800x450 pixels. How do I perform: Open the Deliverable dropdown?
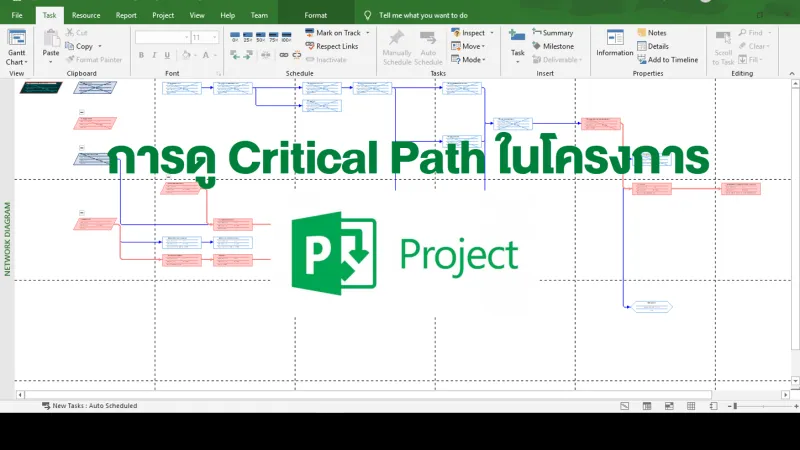pyautogui.click(x=557, y=60)
